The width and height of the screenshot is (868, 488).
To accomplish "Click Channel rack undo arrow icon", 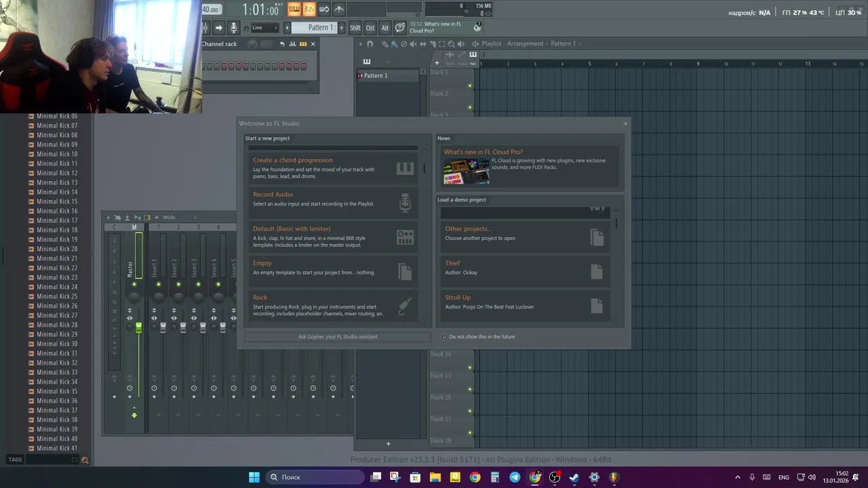I will click(x=282, y=44).
